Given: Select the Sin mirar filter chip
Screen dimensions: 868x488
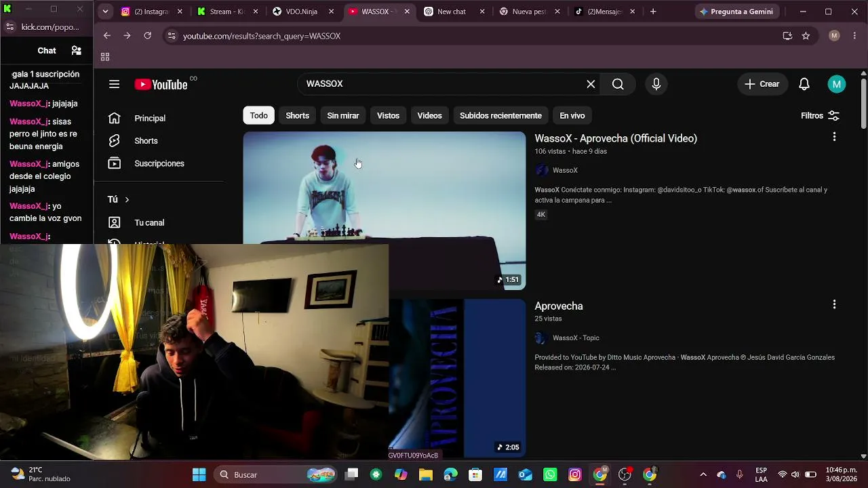Looking at the screenshot, I should point(343,115).
